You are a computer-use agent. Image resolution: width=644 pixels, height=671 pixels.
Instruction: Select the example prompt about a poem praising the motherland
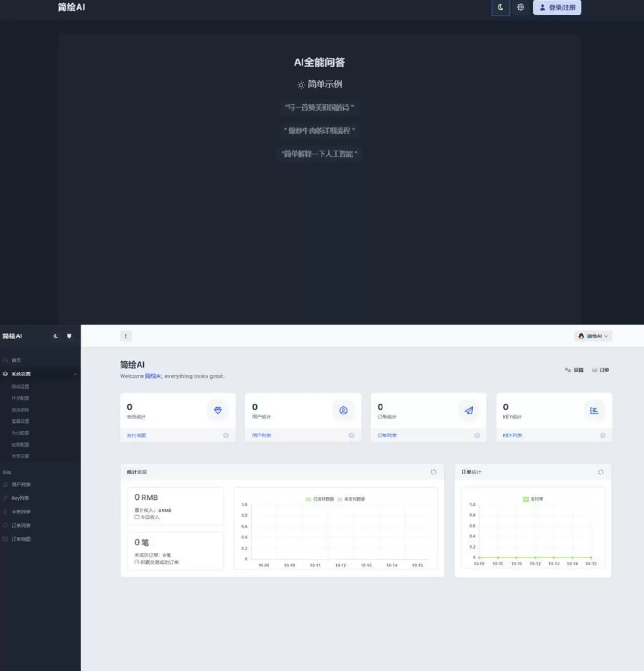pyautogui.click(x=320, y=107)
